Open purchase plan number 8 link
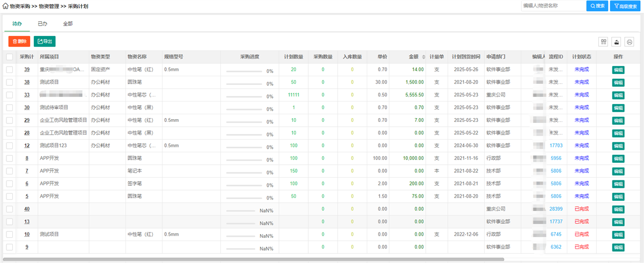644x263 pixels. pyautogui.click(x=27, y=158)
